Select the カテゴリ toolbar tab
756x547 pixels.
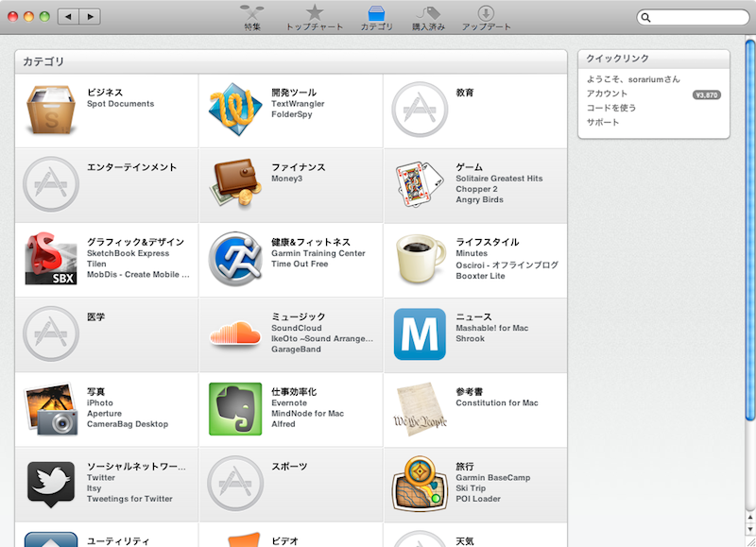pyautogui.click(x=376, y=18)
